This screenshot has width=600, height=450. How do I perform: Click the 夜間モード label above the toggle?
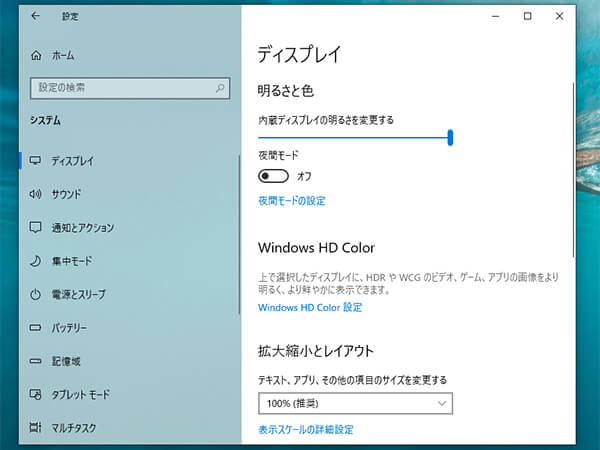[x=278, y=155]
